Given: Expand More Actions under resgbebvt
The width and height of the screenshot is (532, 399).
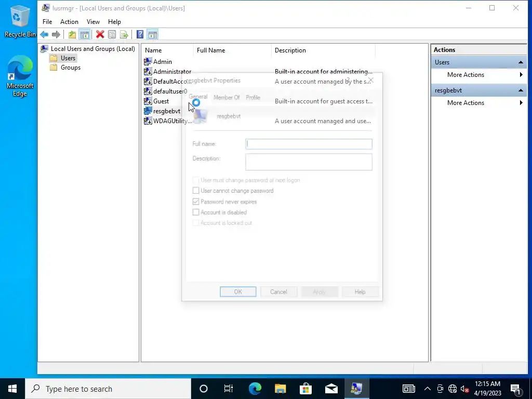Looking at the screenshot, I should [x=479, y=103].
